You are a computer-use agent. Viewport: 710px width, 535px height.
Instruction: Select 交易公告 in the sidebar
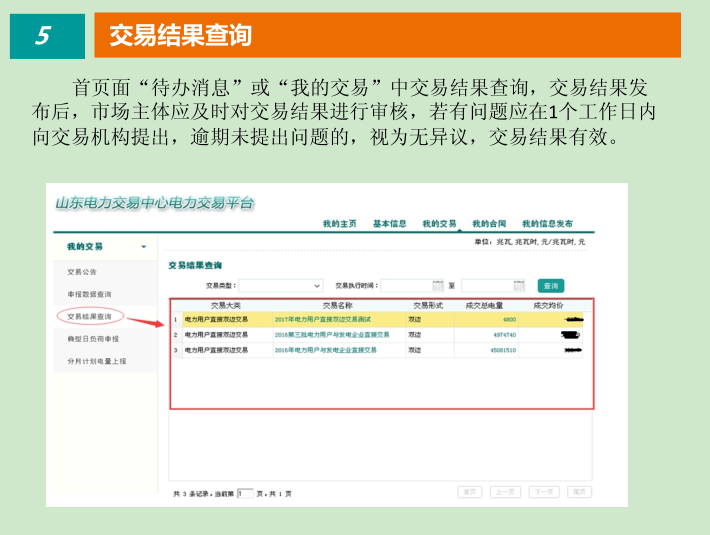click(x=82, y=272)
